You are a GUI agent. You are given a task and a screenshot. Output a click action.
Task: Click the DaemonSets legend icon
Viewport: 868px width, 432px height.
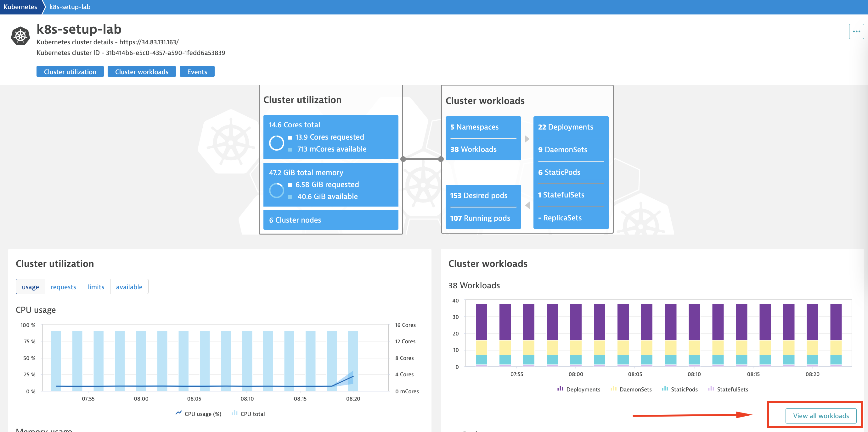point(614,389)
